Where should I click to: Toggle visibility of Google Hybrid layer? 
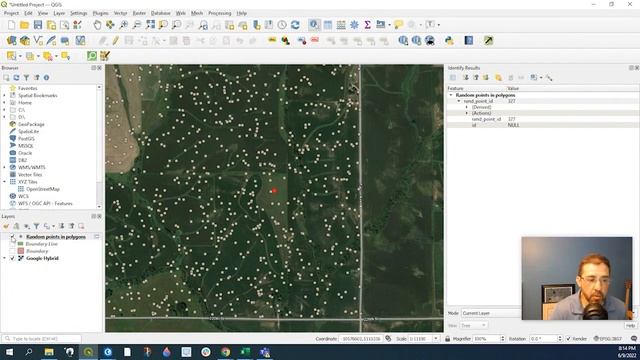click(x=12, y=258)
